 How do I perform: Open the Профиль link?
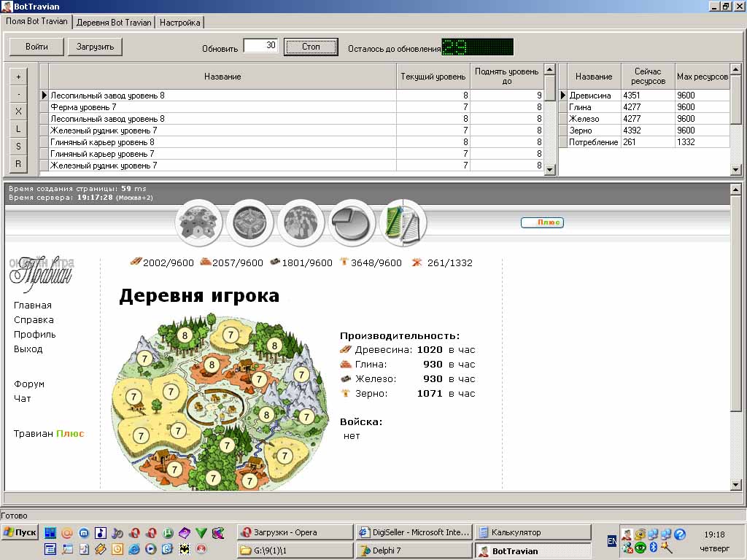tap(34, 334)
